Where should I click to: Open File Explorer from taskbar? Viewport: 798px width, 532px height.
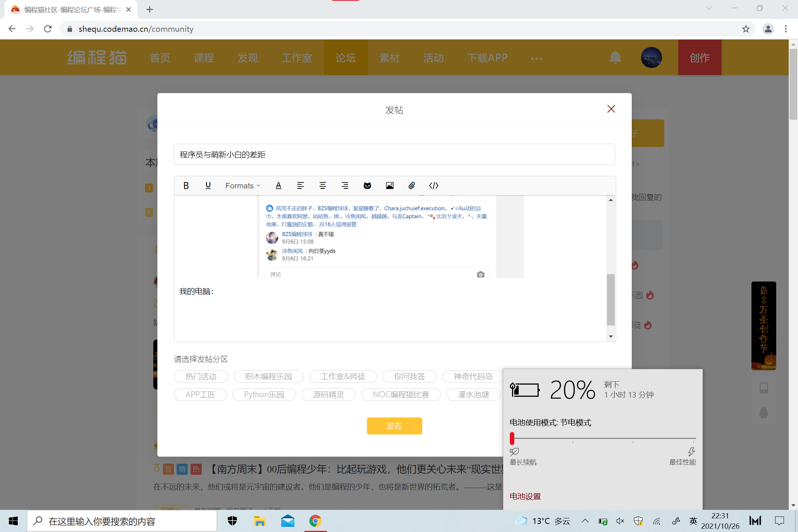tap(260, 521)
